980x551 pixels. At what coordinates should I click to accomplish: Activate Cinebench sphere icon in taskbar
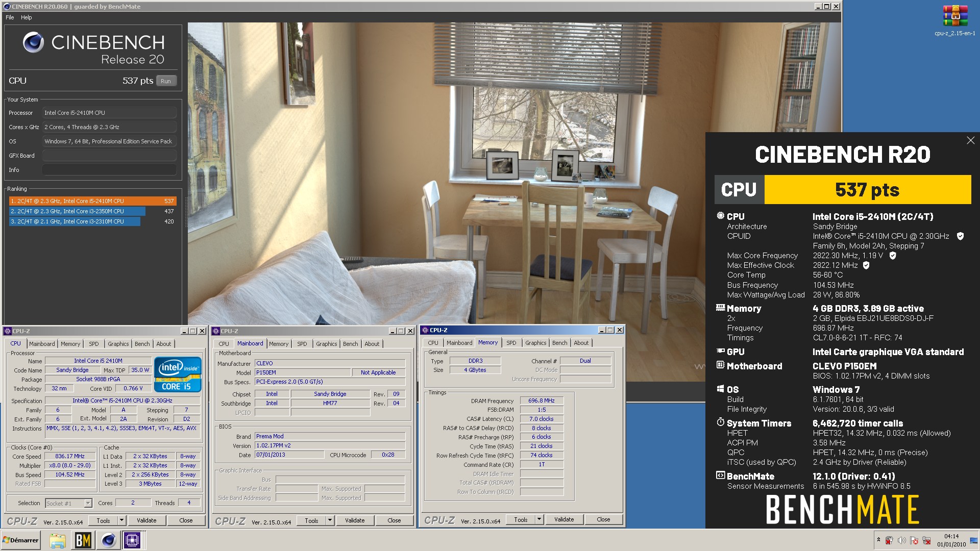(108, 540)
